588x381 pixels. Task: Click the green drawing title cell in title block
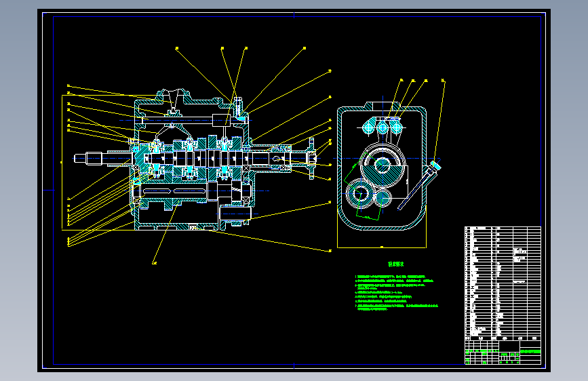pyautogui.click(x=530, y=352)
